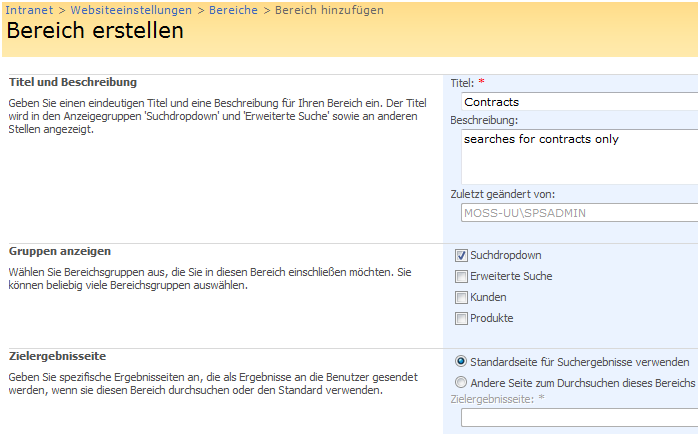Image resolution: width=700 pixels, height=436 pixels.
Task: Click the Kunden label text
Action: 488,297
